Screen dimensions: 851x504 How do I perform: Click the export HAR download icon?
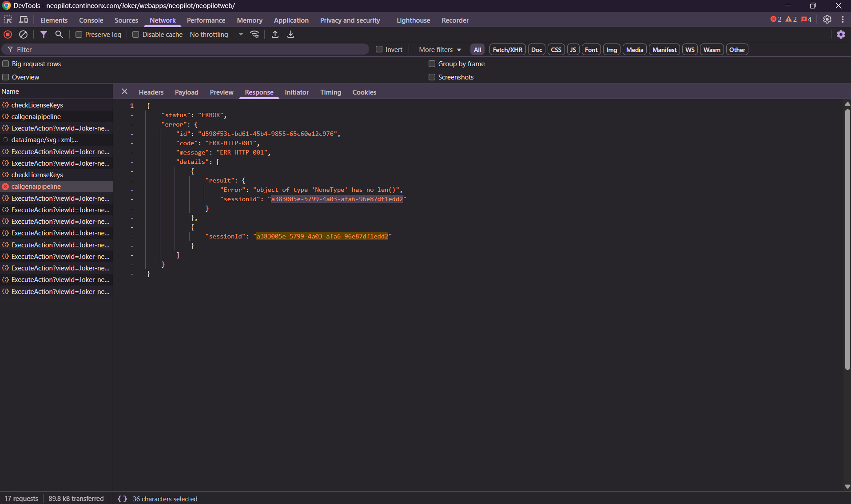point(290,35)
